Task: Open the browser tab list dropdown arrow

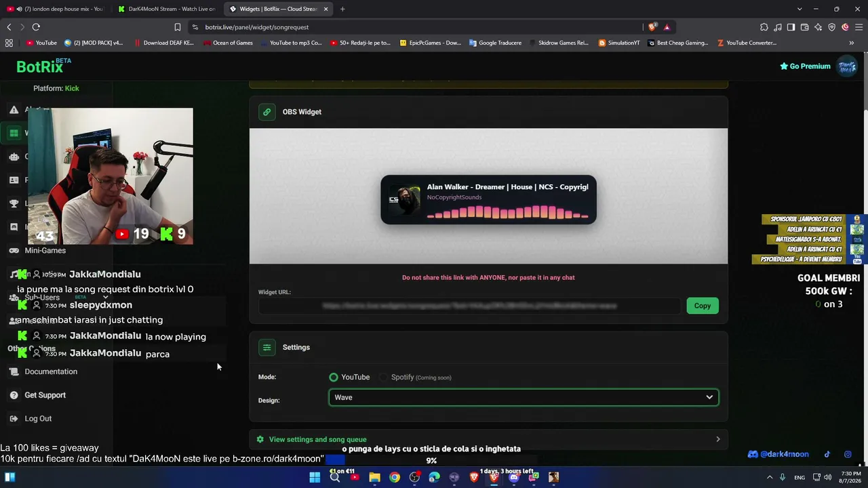Action: coord(800,9)
